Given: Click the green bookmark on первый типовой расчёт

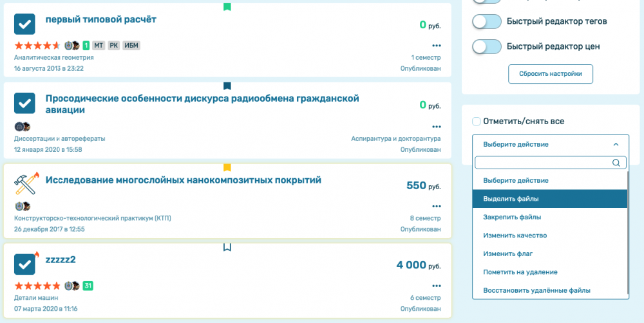Looking at the screenshot, I should 227,7.
